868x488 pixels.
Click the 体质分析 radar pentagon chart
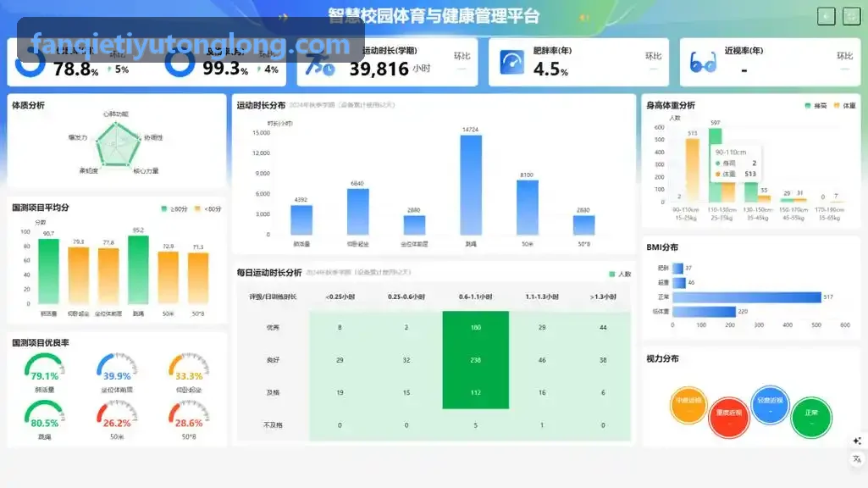coord(116,145)
